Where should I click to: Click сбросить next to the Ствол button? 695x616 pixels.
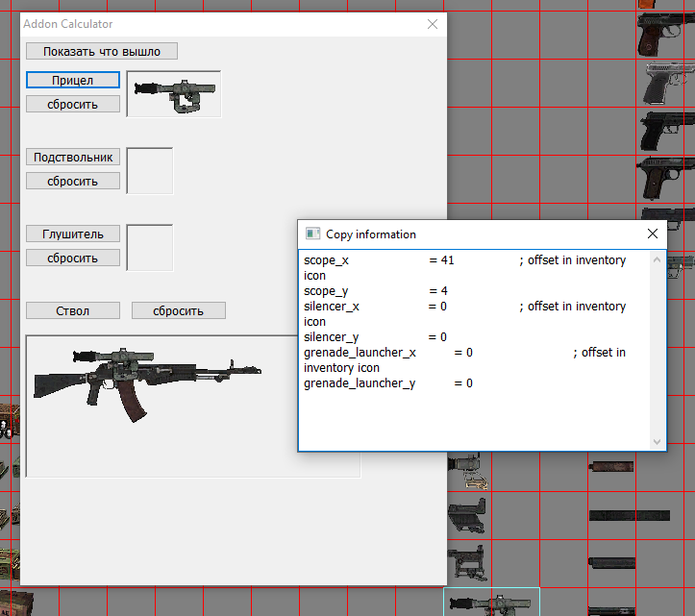tap(179, 310)
